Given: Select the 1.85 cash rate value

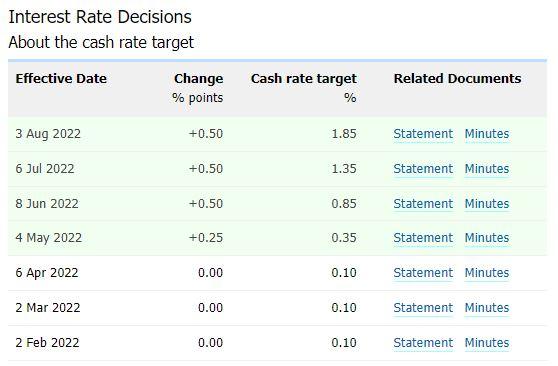Looking at the screenshot, I should tap(344, 134).
